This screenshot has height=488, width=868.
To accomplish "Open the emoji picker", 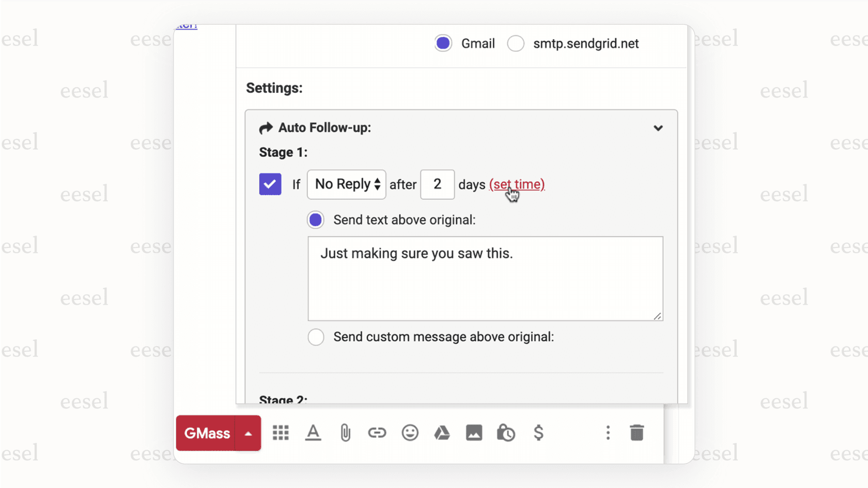I will coord(410,433).
